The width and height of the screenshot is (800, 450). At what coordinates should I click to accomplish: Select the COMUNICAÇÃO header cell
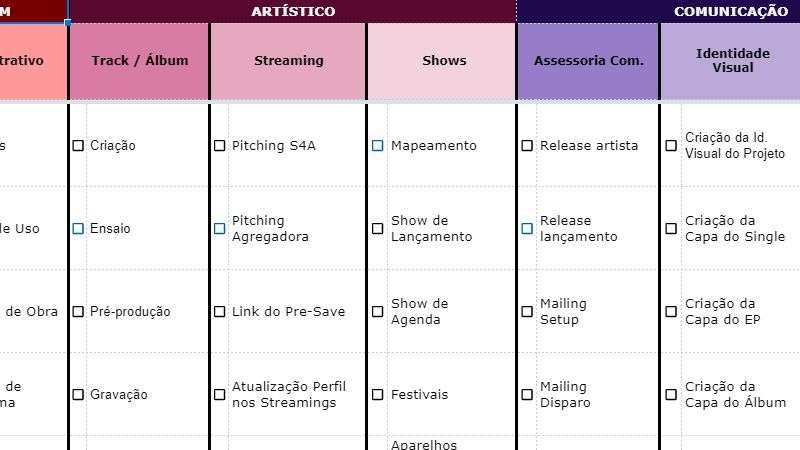730,11
